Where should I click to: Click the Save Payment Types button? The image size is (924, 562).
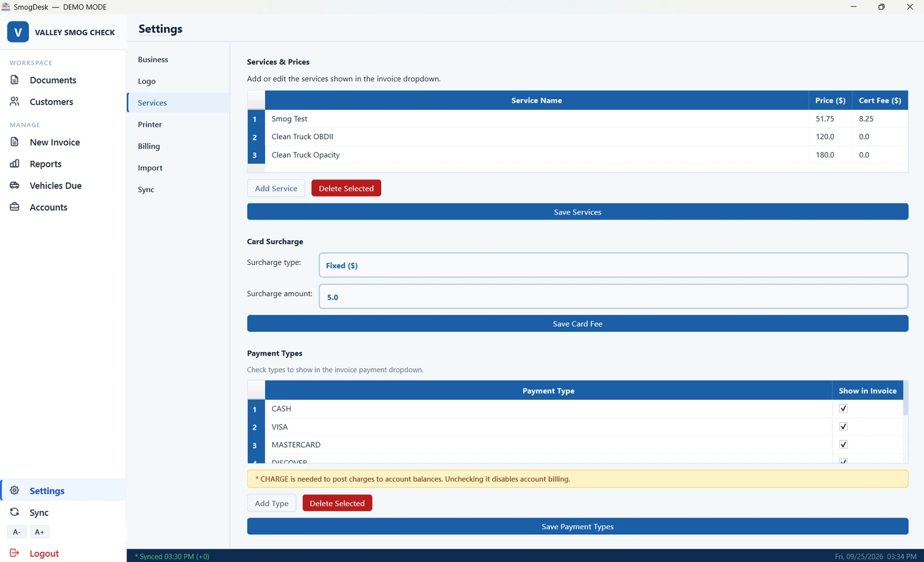pos(577,526)
